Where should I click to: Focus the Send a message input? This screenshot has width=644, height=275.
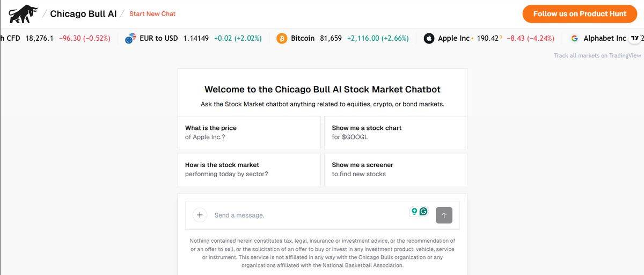click(x=306, y=215)
